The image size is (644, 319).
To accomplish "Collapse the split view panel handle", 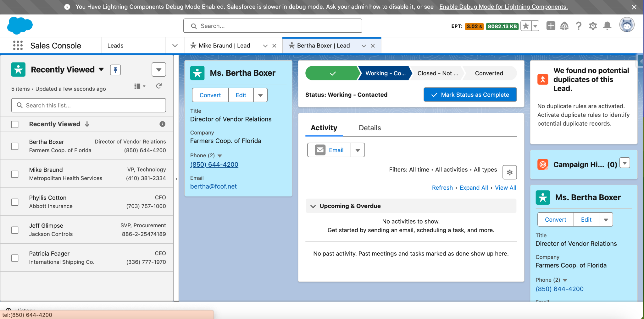I will coord(176,179).
